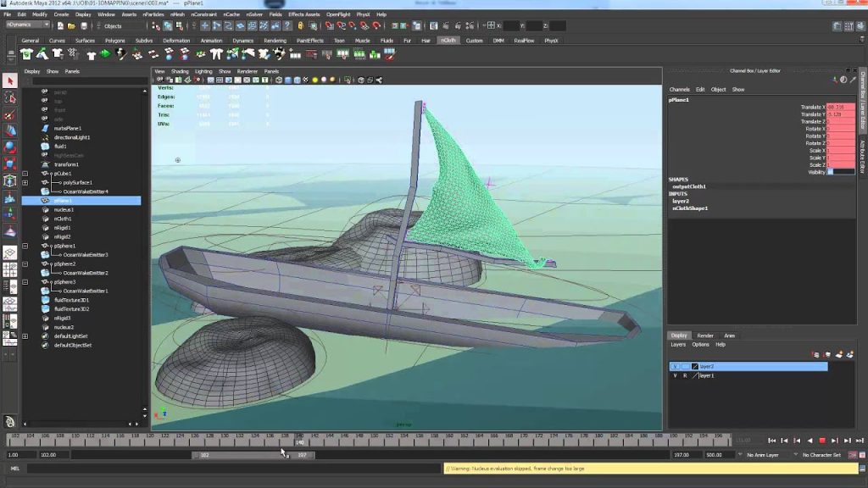Play backwards button
The image size is (868, 488).
810,441
